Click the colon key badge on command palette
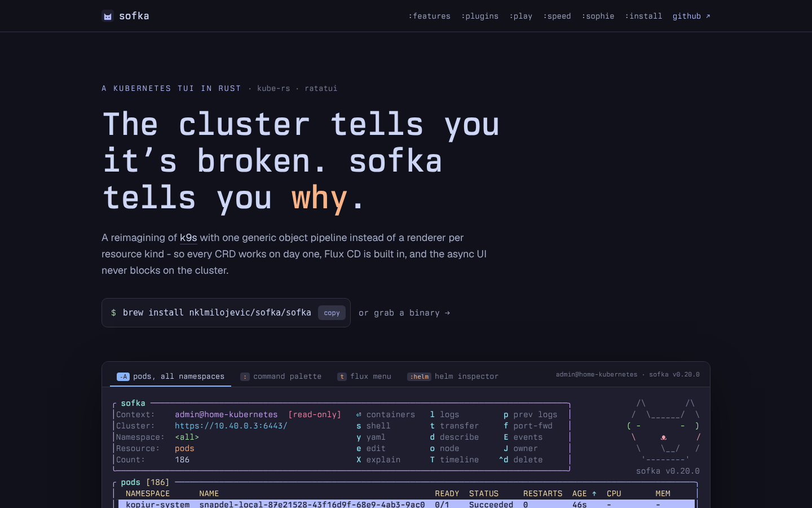The width and height of the screenshot is (812, 508). coord(245,376)
